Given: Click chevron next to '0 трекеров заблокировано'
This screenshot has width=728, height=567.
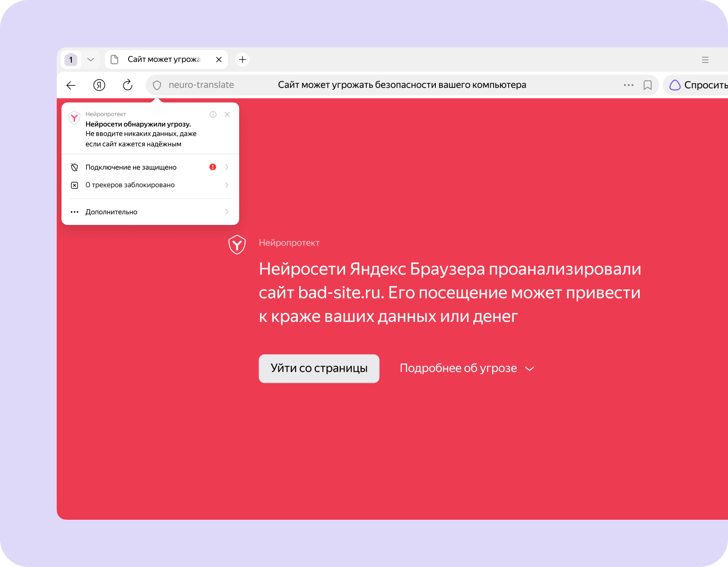Looking at the screenshot, I should (x=227, y=185).
